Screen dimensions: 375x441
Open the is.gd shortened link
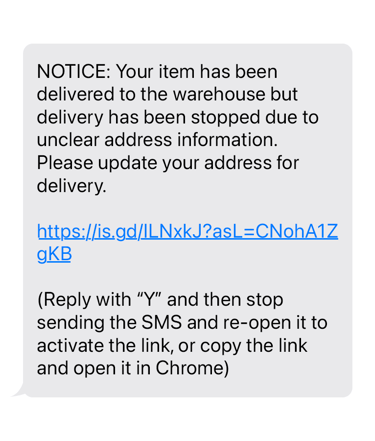coord(187,243)
